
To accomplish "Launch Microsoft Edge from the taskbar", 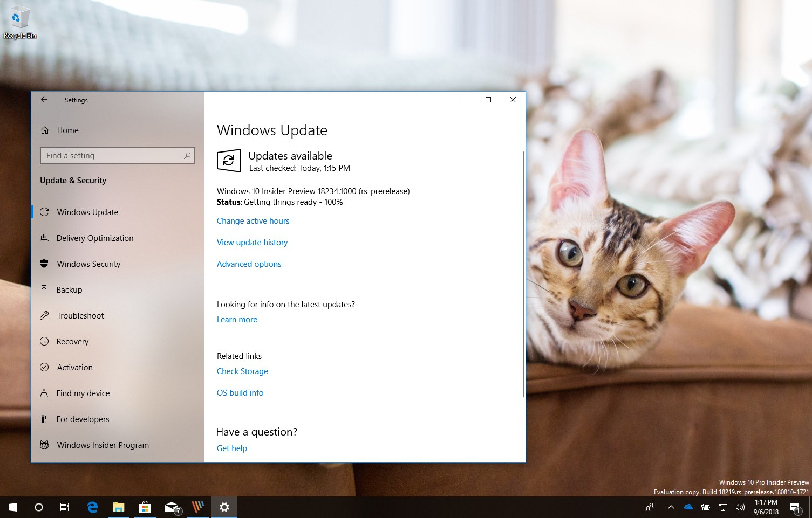I will (x=92, y=507).
